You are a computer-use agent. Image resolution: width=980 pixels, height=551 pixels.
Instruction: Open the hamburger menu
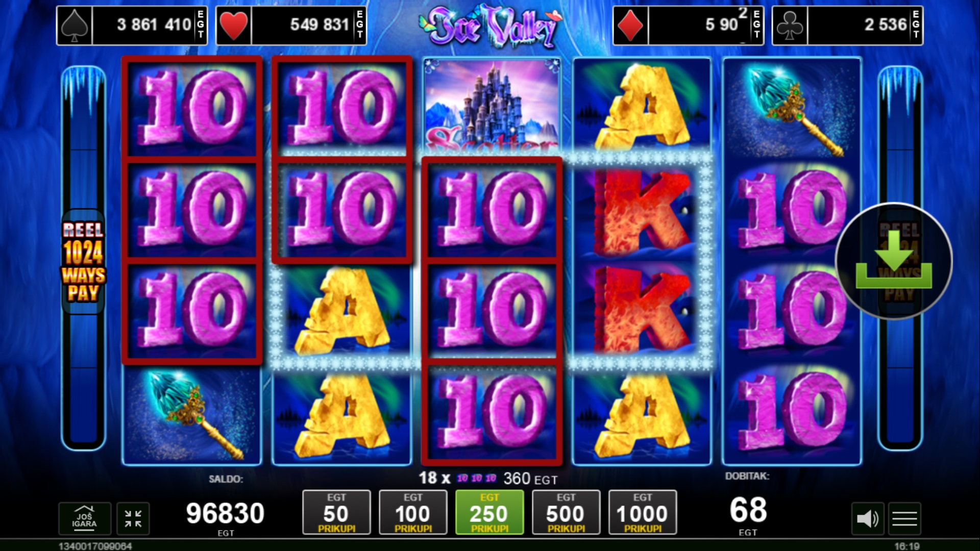click(x=904, y=519)
